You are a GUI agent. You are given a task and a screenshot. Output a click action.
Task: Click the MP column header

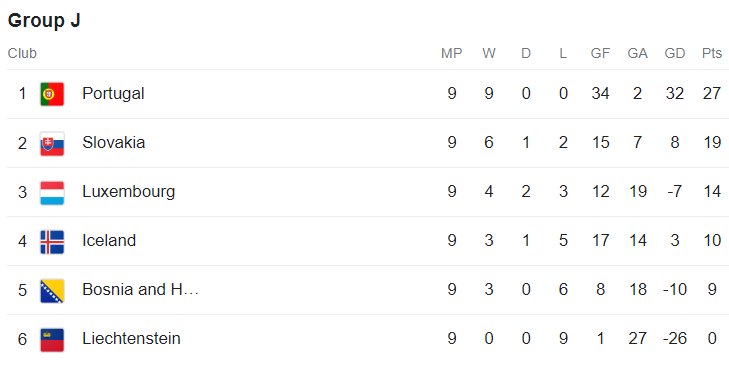tap(451, 53)
